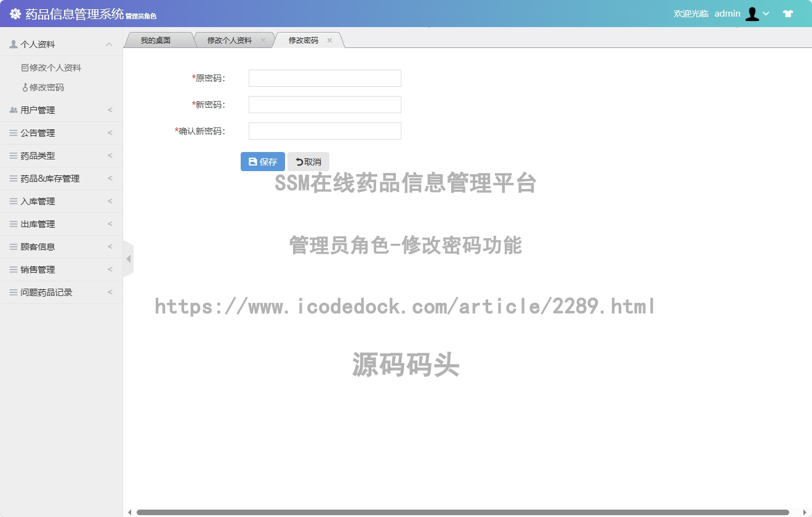Viewport: 812px width, 517px height.
Task: Click the horizontal scrollbar thumb
Action: click(463, 512)
